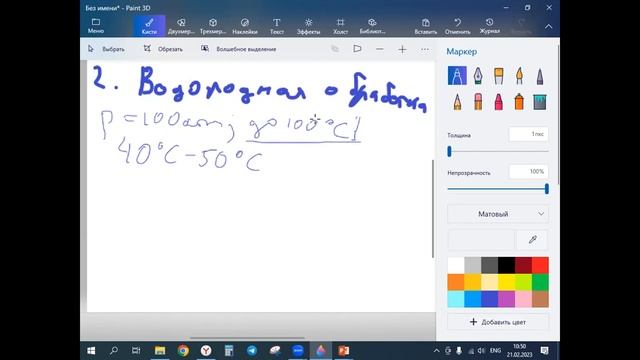640x360 pixels.
Task: Open the Windows Start menu
Action: click(91, 351)
